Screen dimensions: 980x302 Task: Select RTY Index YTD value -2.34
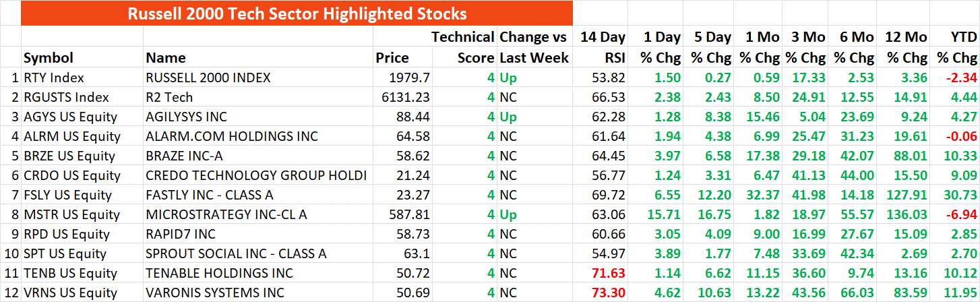point(962,78)
